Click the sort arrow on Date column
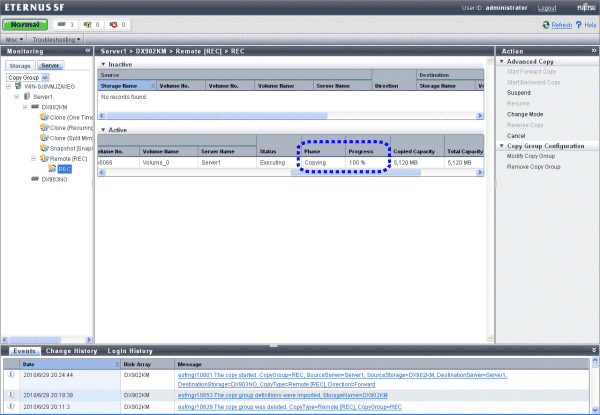 click(x=117, y=364)
